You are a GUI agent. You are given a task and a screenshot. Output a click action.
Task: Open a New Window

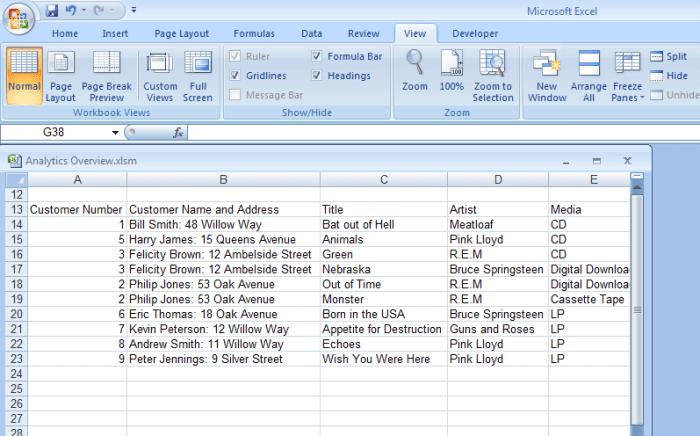(547, 76)
